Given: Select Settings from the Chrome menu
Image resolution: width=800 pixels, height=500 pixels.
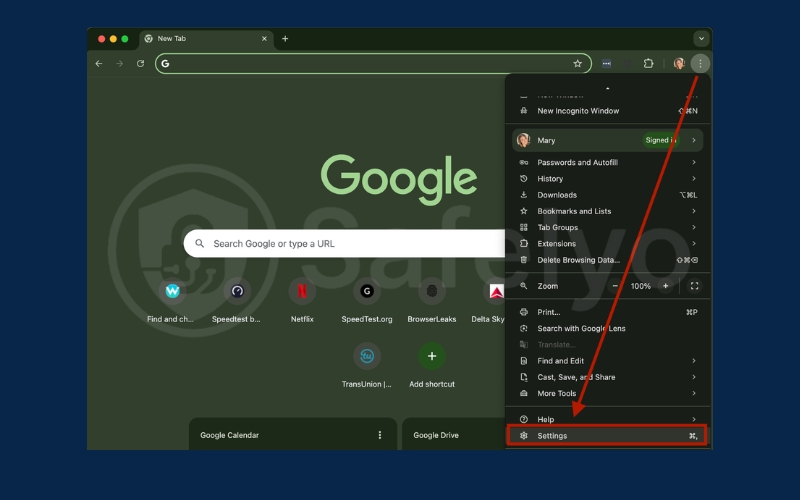Looking at the screenshot, I should (x=607, y=436).
